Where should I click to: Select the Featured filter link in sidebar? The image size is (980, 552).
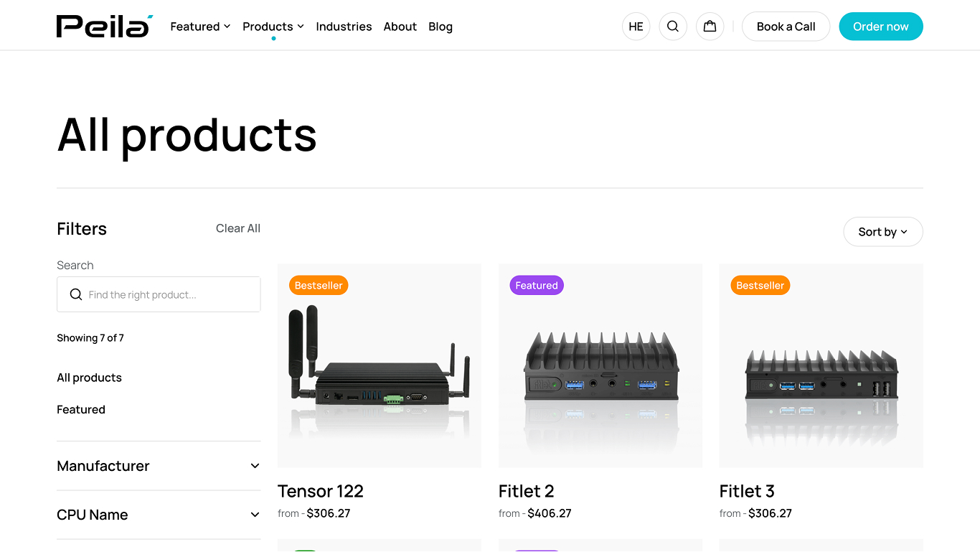point(81,409)
